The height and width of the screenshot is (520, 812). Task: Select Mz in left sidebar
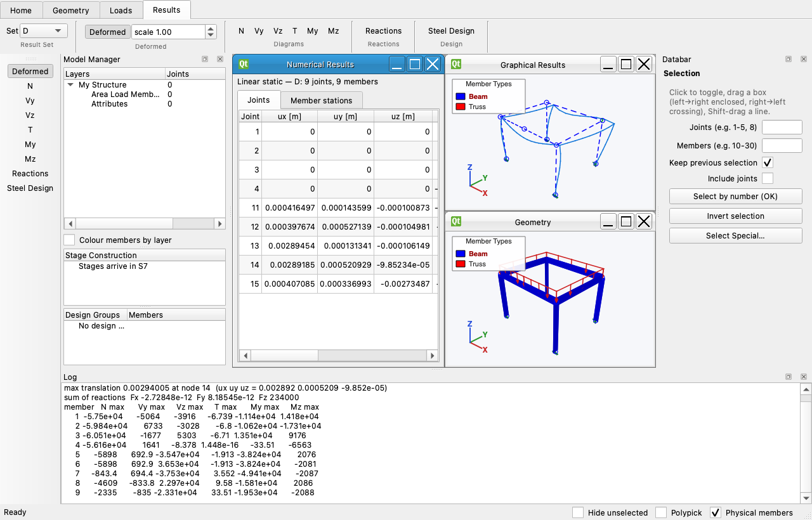(x=30, y=159)
